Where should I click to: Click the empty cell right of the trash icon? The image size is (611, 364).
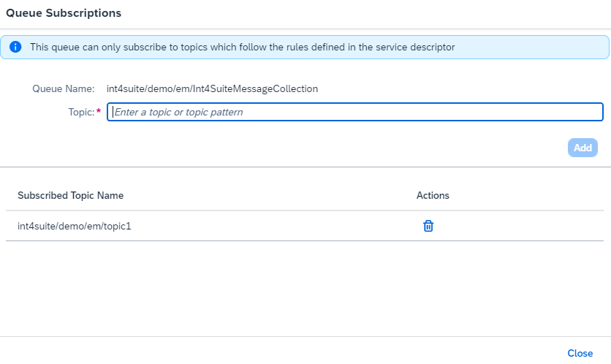coord(519,227)
